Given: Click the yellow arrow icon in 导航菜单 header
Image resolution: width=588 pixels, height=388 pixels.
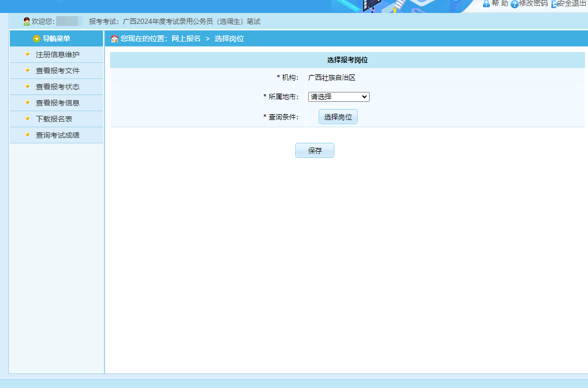Looking at the screenshot, I should coord(36,39).
